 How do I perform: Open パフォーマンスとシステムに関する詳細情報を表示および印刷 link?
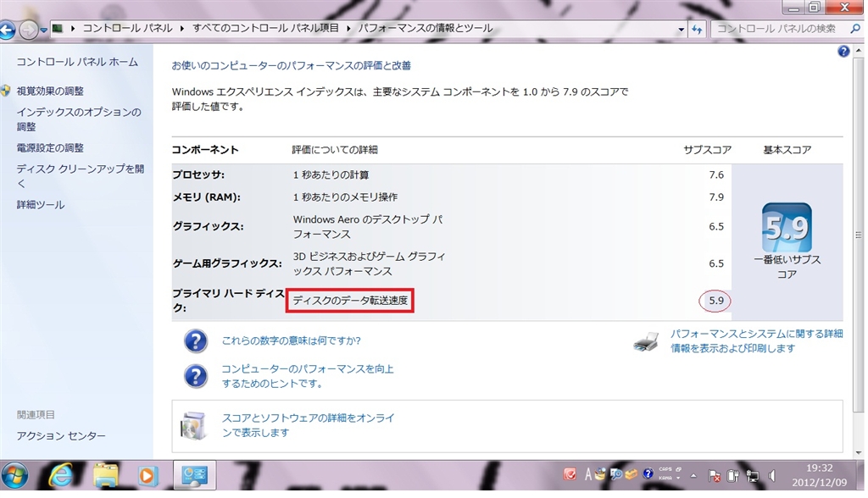coord(757,340)
